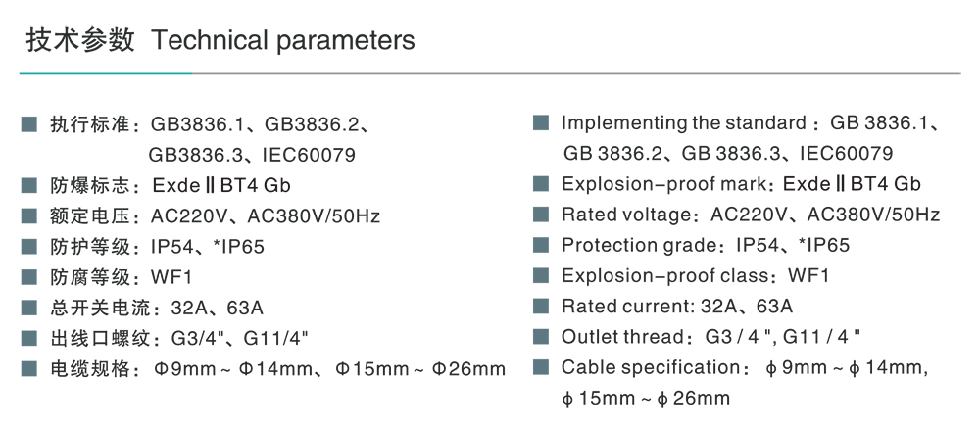Click the bullet before 总开关电流
The image size is (980, 429).
pyautogui.click(x=29, y=308)
